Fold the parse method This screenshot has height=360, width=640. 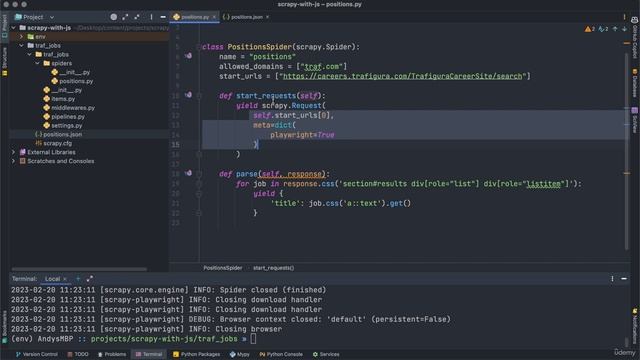point(199,174)
